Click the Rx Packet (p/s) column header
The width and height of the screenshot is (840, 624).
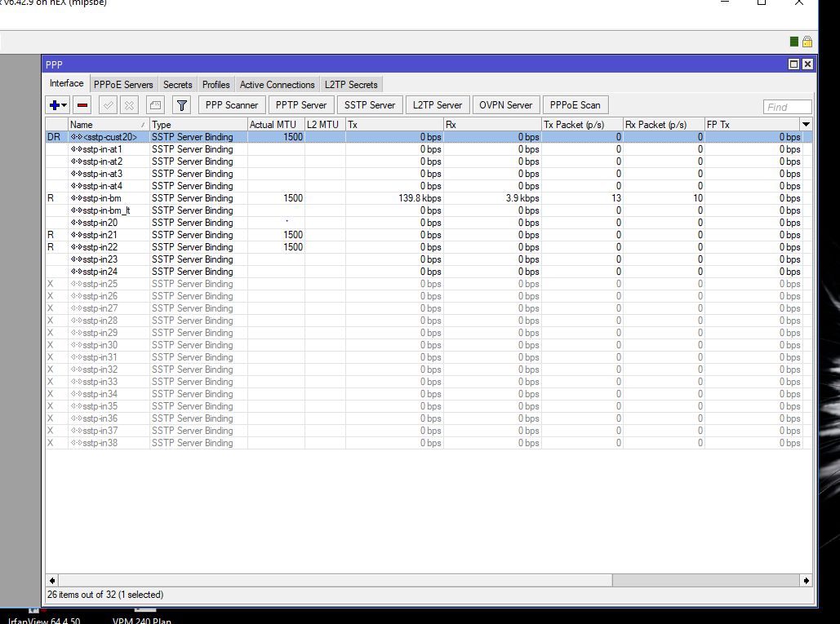click(x=663, y=124)
